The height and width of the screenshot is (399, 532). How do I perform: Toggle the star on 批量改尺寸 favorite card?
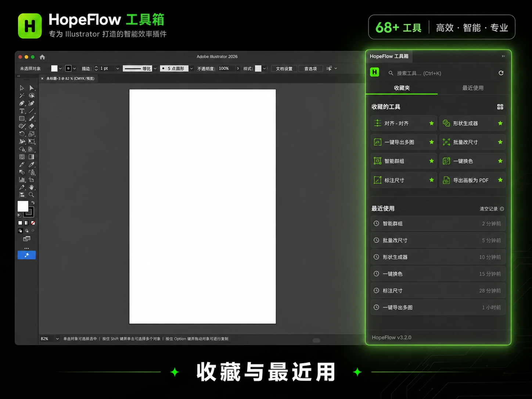[x=500, y=142]
